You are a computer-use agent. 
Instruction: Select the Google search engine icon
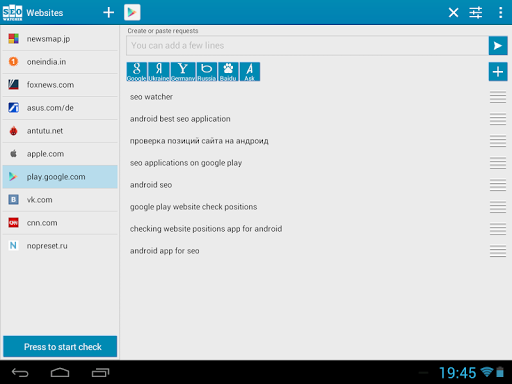pos(137,72)
